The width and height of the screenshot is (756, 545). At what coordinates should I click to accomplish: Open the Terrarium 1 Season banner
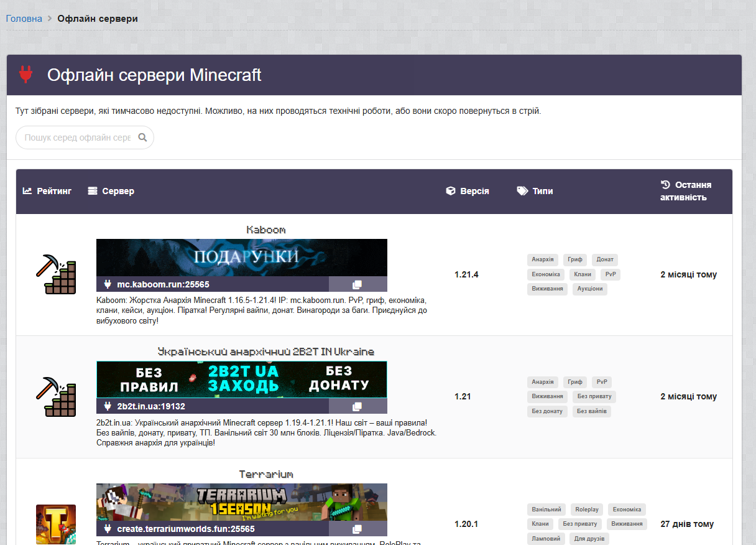pos(242,502)
